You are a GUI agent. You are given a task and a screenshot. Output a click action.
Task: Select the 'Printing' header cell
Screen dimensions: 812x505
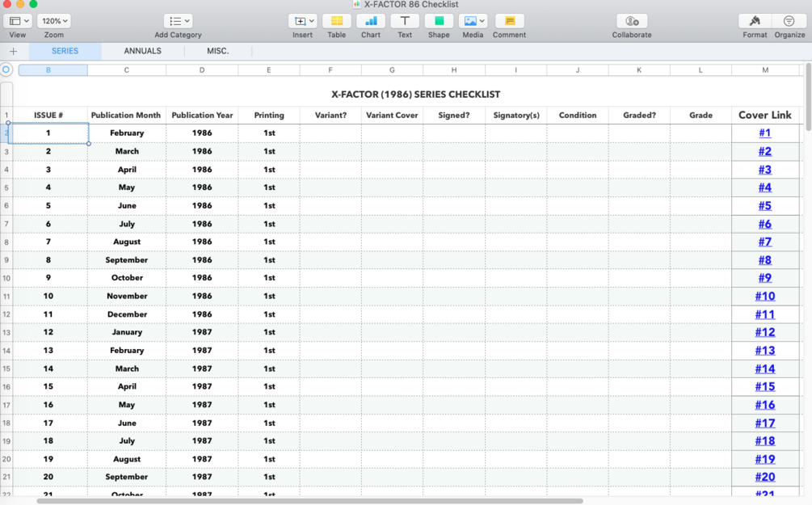point(269,116)
